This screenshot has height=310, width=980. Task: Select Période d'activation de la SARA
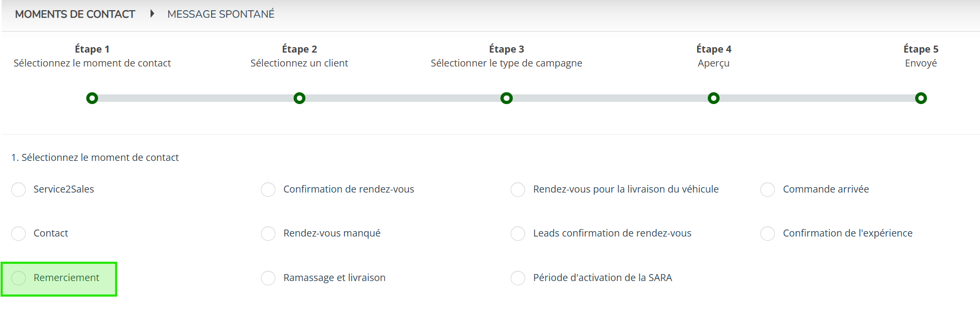(x=518, y=278)
